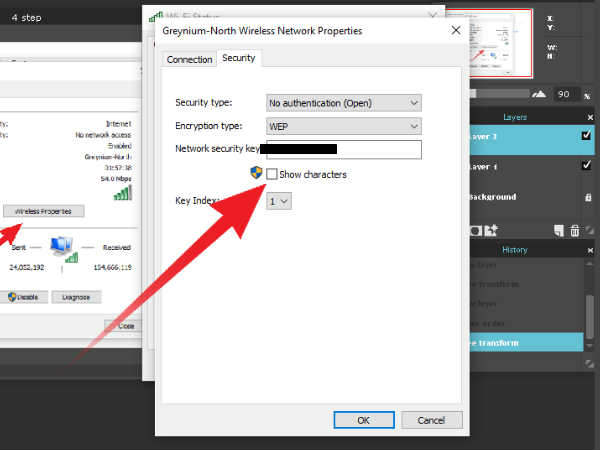Click the network computers activity icon

62,246
